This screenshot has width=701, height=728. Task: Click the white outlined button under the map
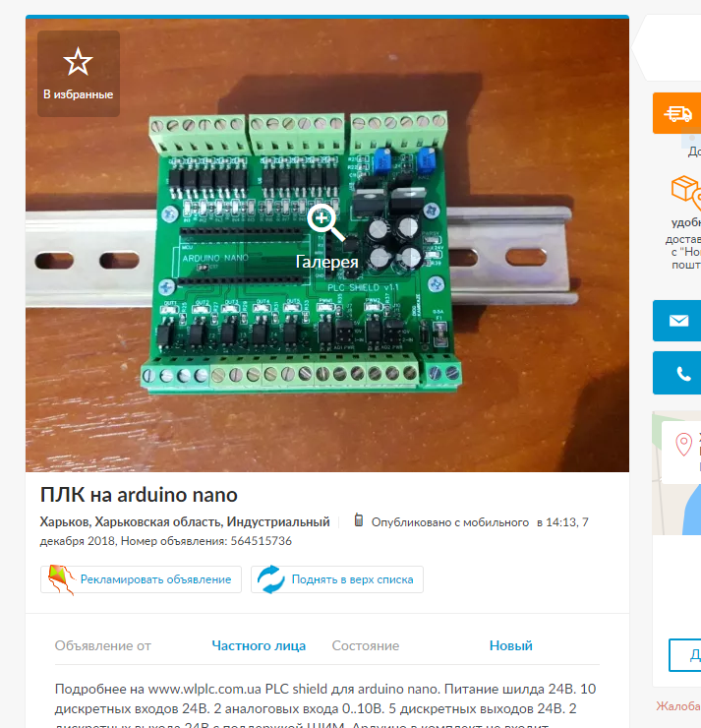684,654
